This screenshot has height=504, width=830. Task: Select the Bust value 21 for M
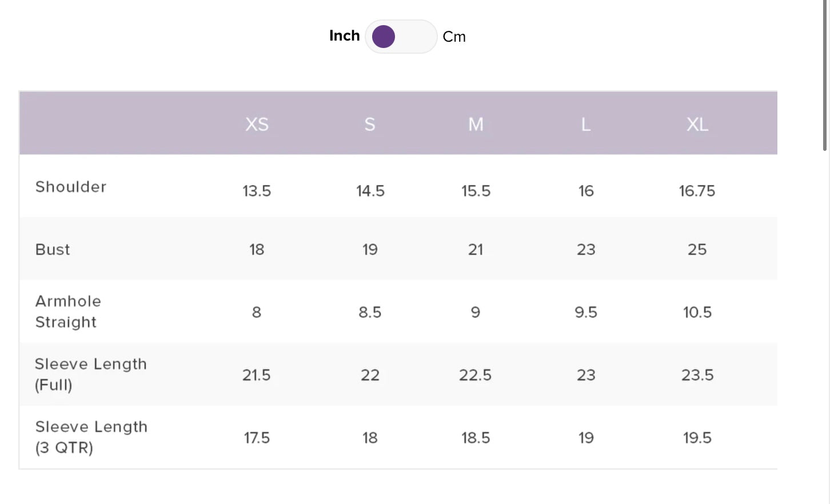pyautogui.click(x=476, y=250)
